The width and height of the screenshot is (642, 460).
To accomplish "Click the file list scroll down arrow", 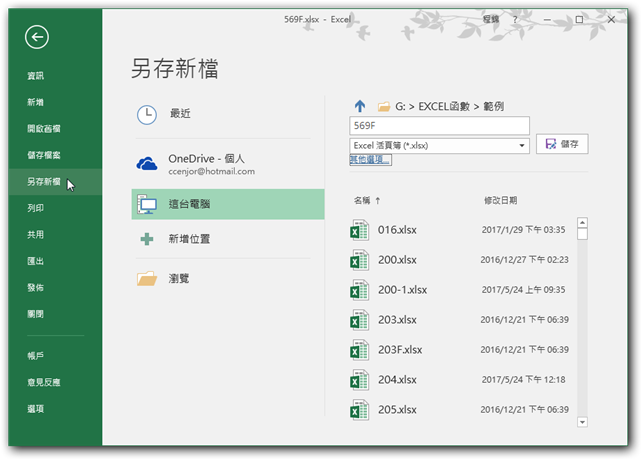I will point(582,422).
